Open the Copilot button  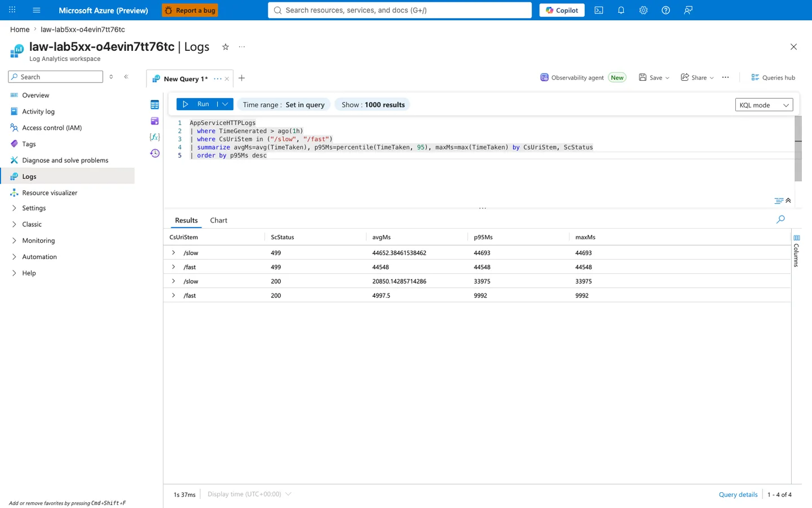point(562,10)
